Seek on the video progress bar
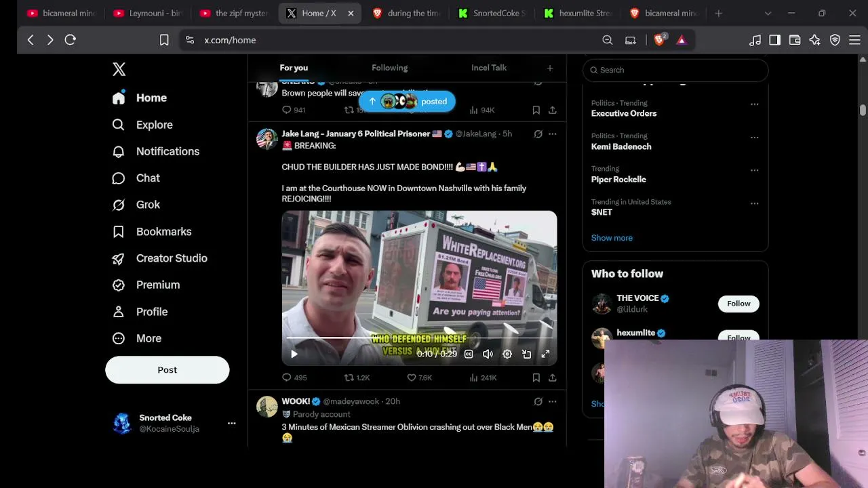This screenshot has height=488, width=868. point(419,338)
